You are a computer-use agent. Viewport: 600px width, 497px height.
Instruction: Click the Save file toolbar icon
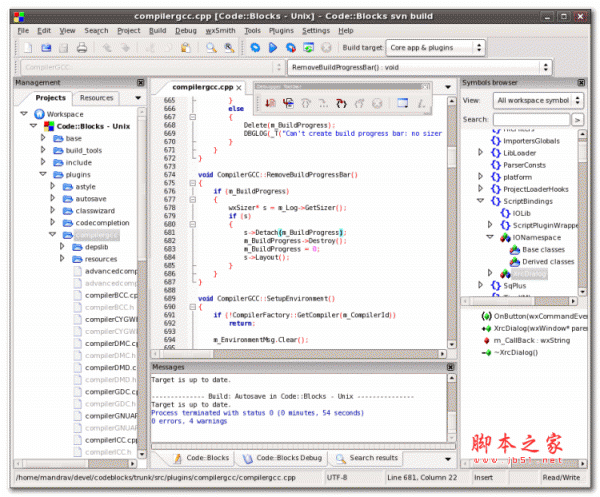(64, 48)
